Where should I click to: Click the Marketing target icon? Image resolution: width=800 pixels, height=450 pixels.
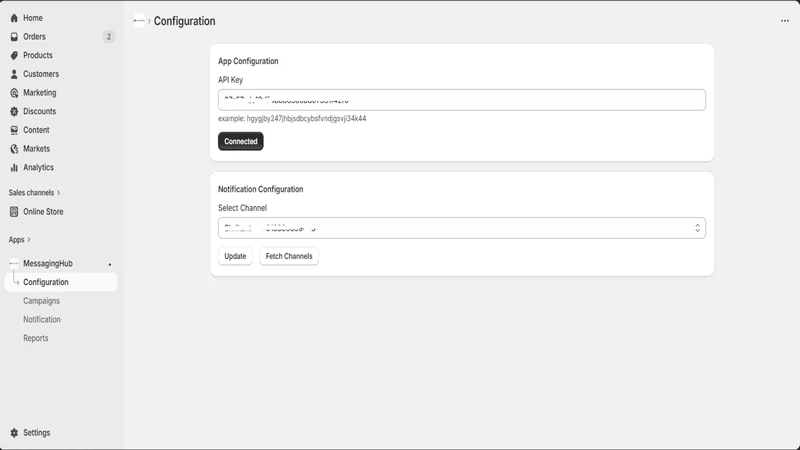point(14,93)
